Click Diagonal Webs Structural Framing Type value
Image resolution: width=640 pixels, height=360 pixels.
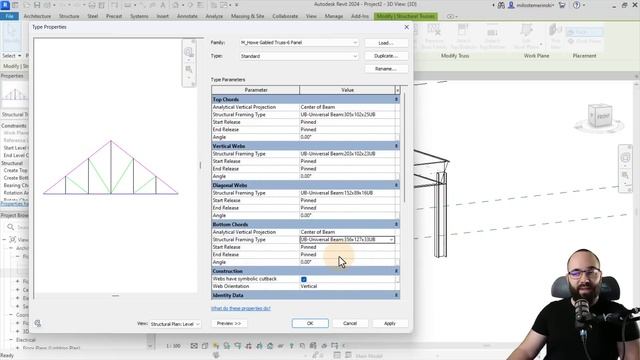(347, 193)
